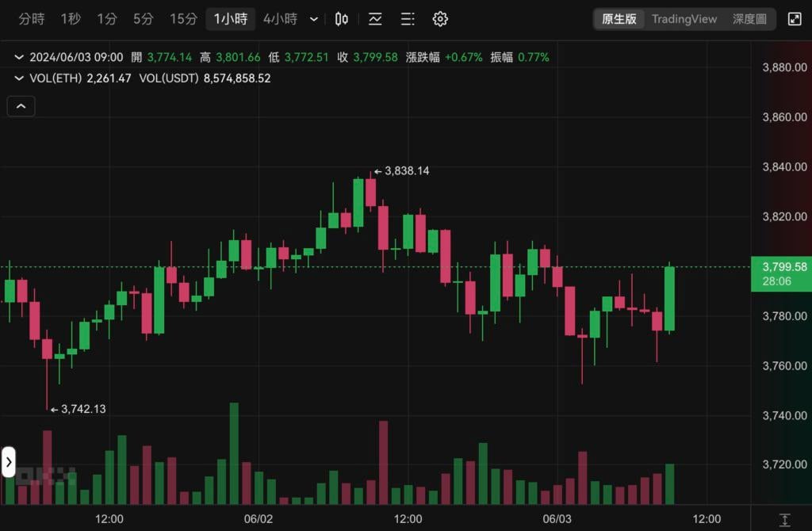Click the 2024/06/03 09:00 timestamp
The width and height of the screenshot is (812, 531).
pyautogui.click(x=76, y=57)
